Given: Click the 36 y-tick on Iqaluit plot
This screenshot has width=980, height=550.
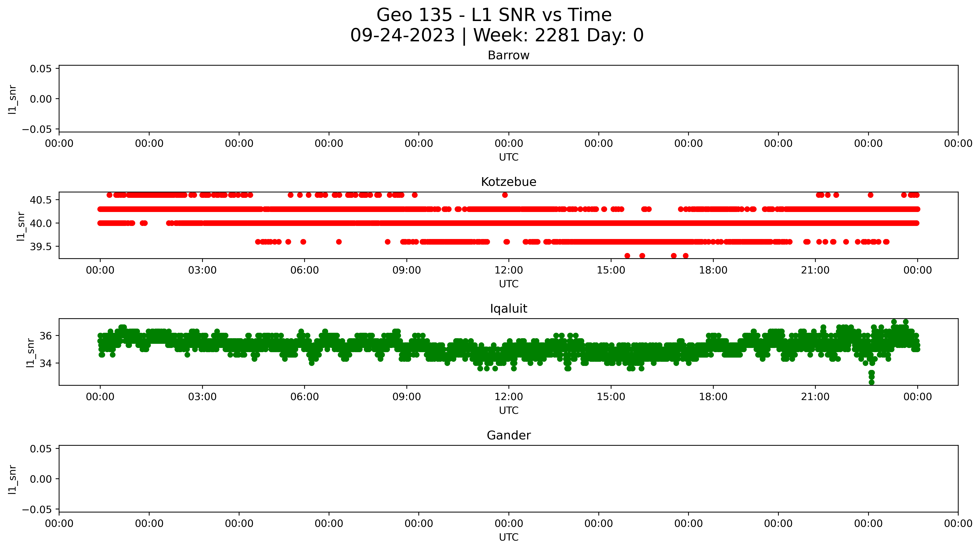Looking at the screenshot, I should coord(46,336).
